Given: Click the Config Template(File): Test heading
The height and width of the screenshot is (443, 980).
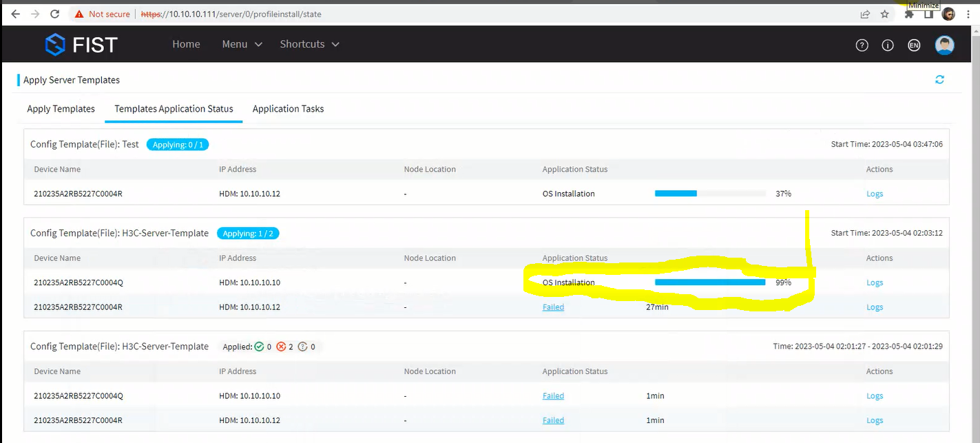Looking at the screenshot, I should click(x=85, y=145).
